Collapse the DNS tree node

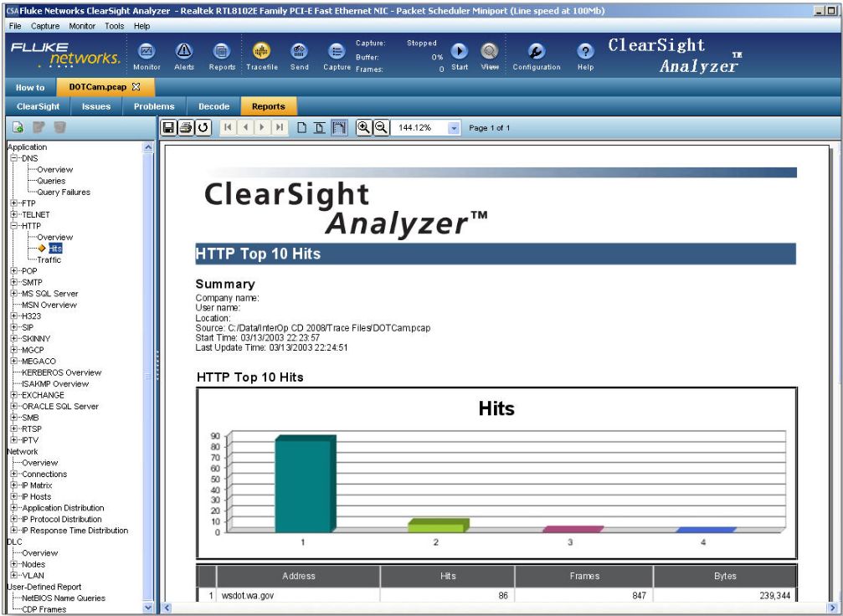pos(13,158)
